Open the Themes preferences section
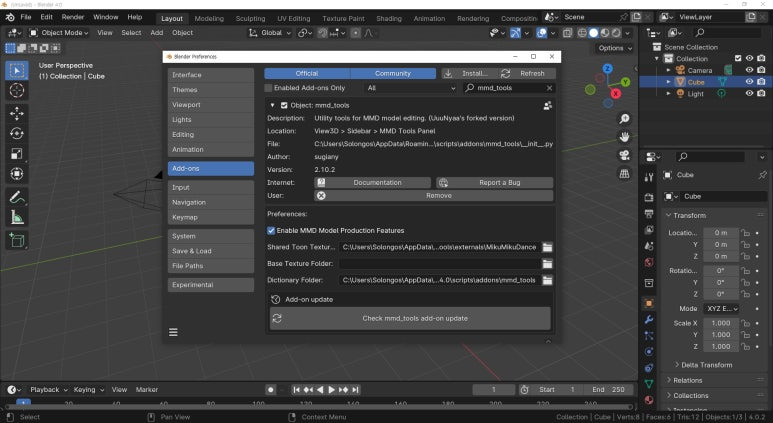Viewport: 773px width, 423px height. (211, 90)
